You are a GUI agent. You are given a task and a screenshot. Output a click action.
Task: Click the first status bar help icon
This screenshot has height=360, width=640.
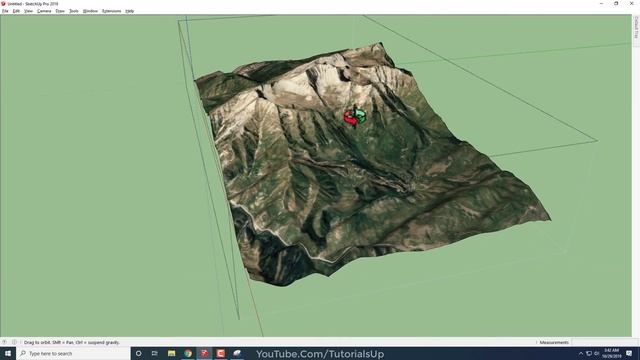pos(4,342)
